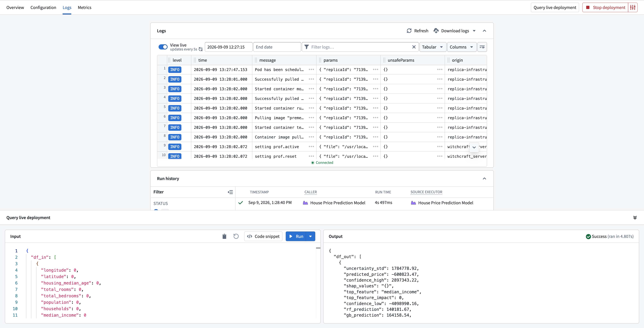This screenshot has height=328, width=644.
Task: Click the time 2026-09-09 13:28:01.000 cell
Action: 221,79
